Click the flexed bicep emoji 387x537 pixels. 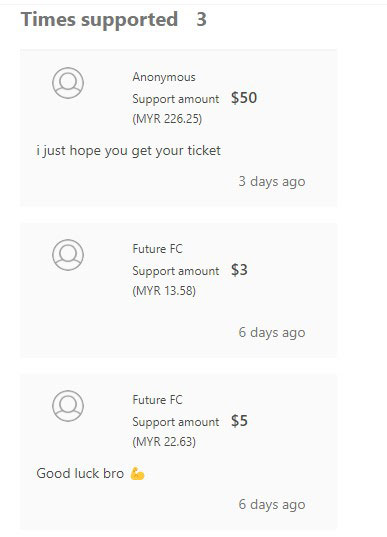pos(137,474)
